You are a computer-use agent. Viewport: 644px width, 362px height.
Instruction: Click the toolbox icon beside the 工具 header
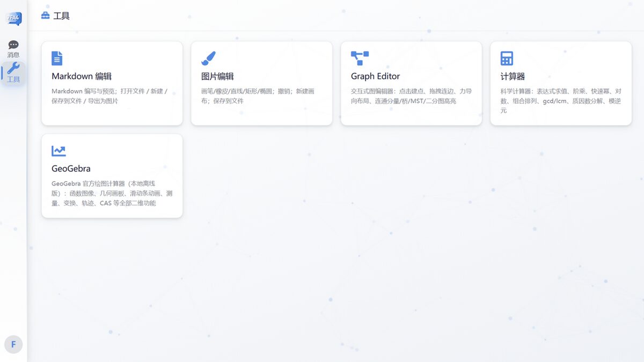pos(46,16)
